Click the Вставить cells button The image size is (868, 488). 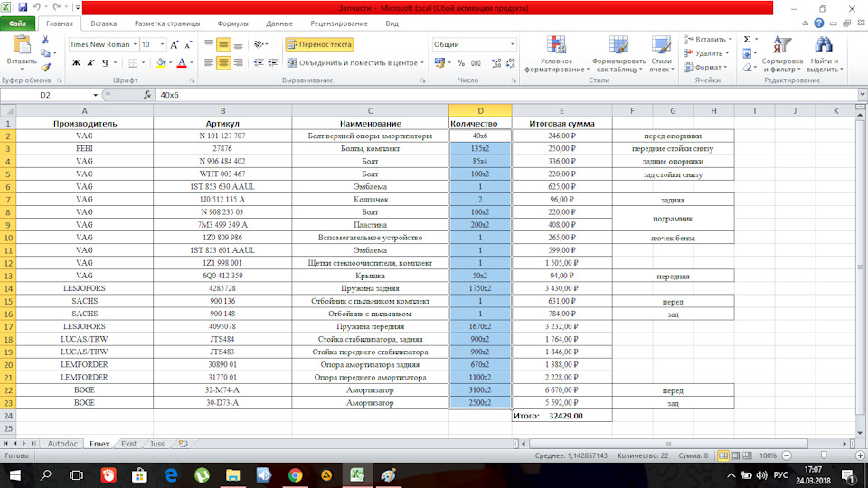[x=708, y=39]
